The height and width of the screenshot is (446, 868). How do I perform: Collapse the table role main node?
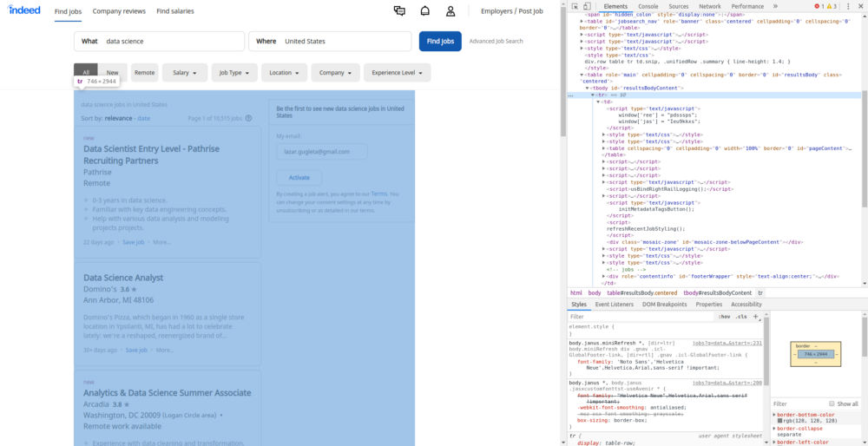pyautogui.click(x=582, y=74)
